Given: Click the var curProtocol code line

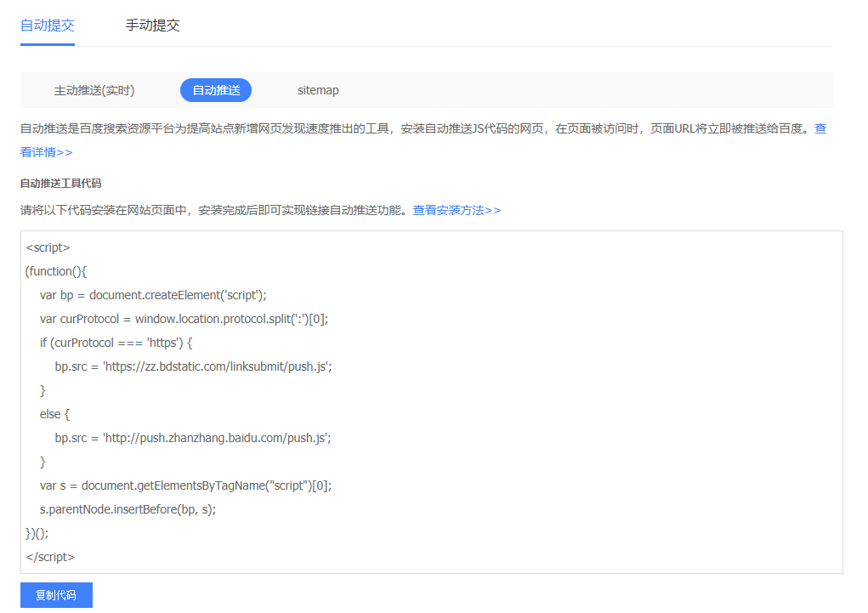Looking at the screenshot, I should pos(184,319).
